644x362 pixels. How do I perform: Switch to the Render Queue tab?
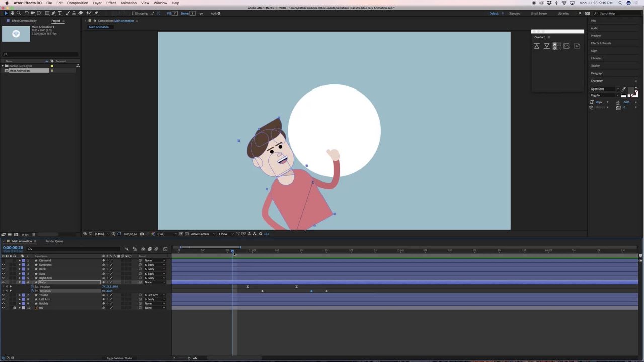coord(54,241)
